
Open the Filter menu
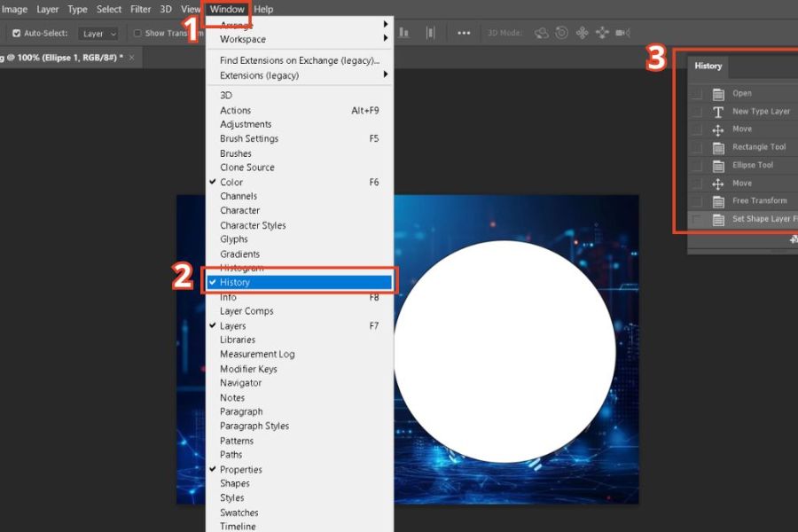coord(141,9)
